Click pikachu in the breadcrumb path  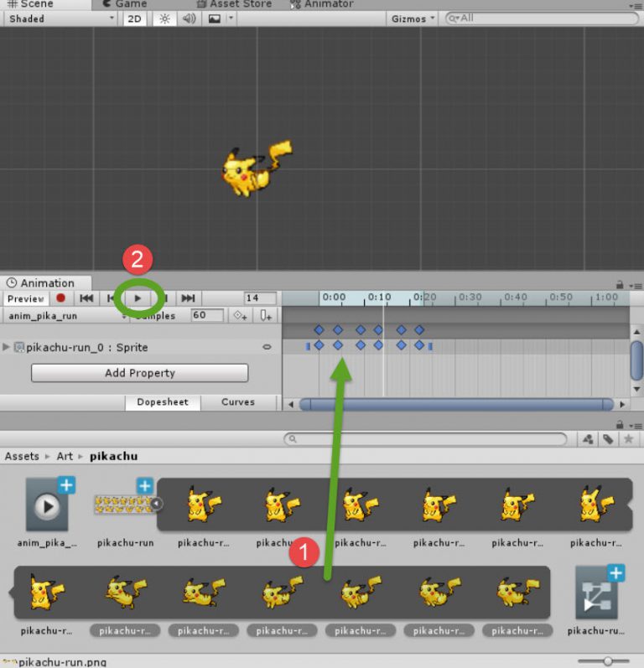point(113,456)
